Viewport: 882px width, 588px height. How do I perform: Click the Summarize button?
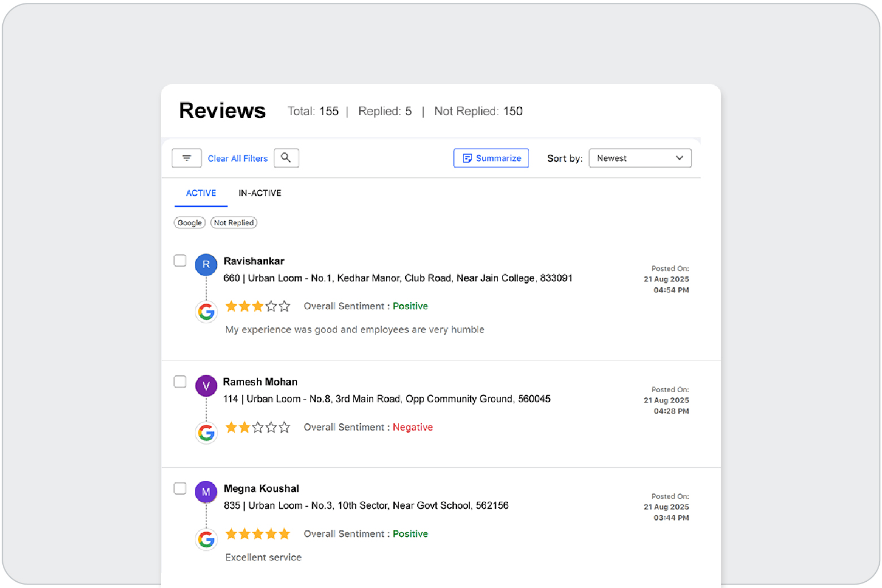[491, 158]
